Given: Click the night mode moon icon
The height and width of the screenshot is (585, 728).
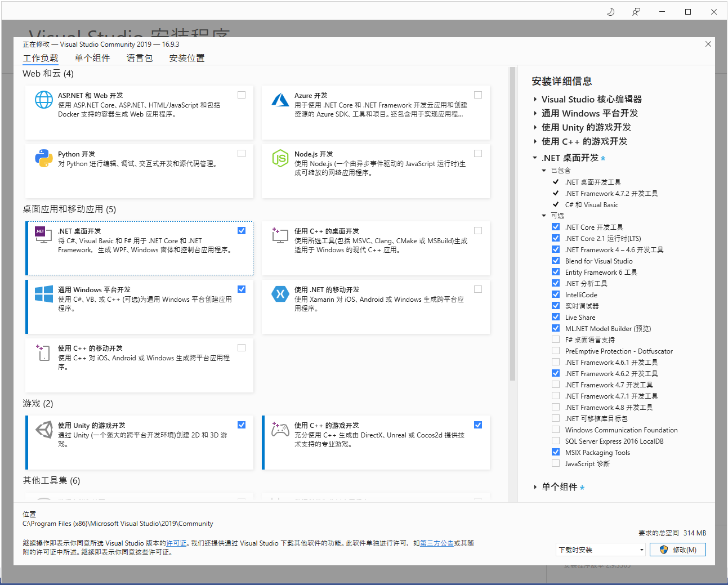Looking at the screenshot, I should coord(611,12).
